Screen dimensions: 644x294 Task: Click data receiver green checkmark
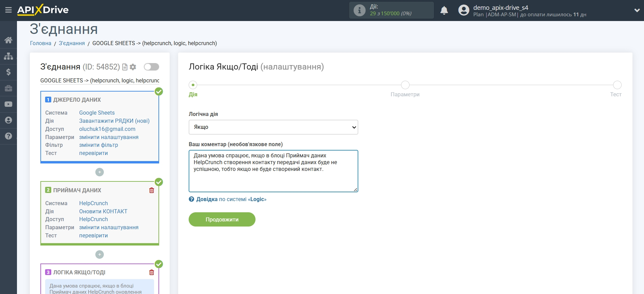point(159,182)
